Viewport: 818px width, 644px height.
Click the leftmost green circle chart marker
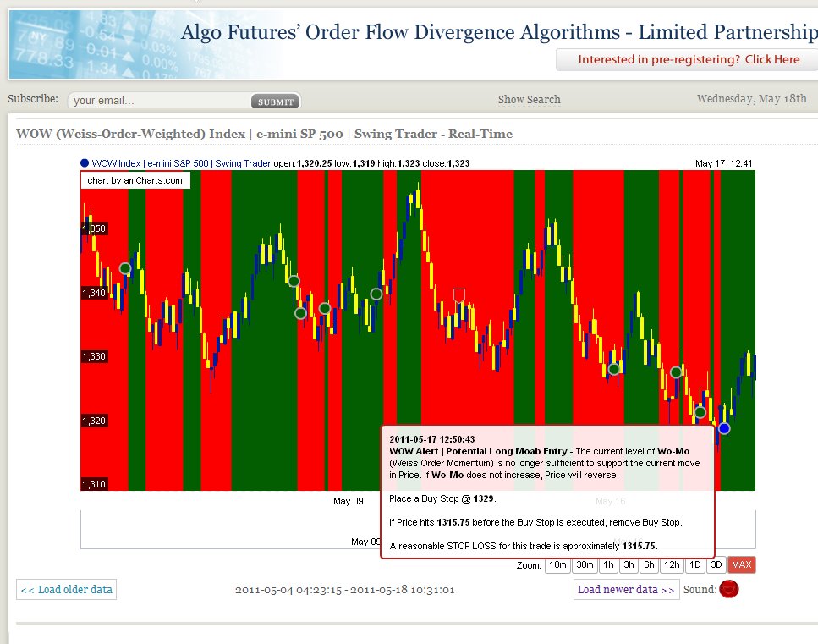pos(125,269)
